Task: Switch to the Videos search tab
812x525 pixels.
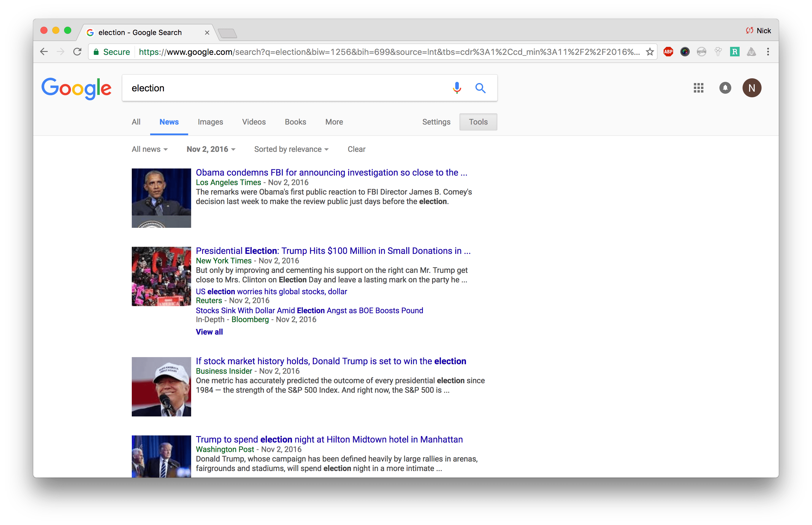Action: point(254,122)
